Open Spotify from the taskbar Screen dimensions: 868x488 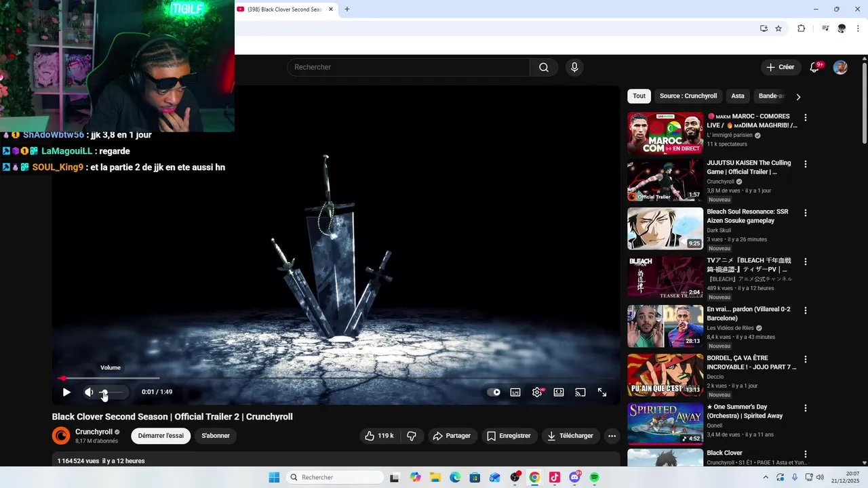tap(594, 477)
